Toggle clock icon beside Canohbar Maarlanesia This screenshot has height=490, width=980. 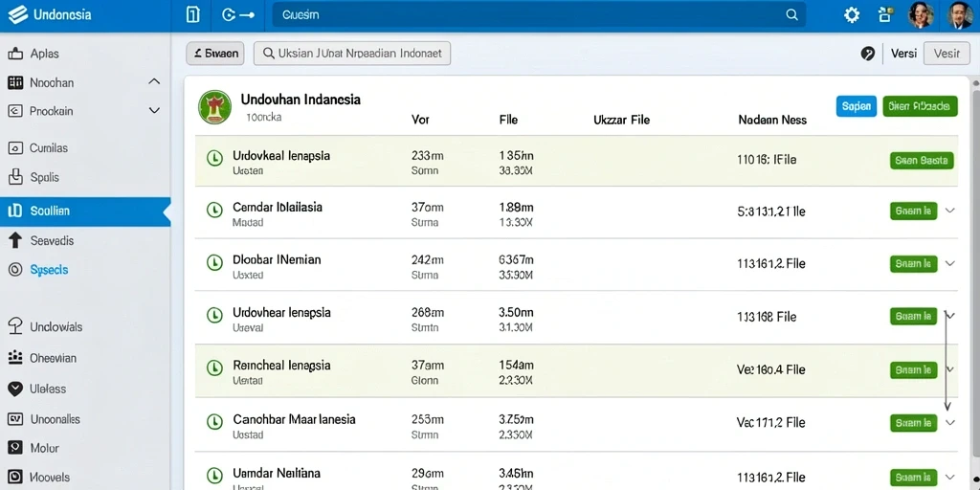[214, 422]
